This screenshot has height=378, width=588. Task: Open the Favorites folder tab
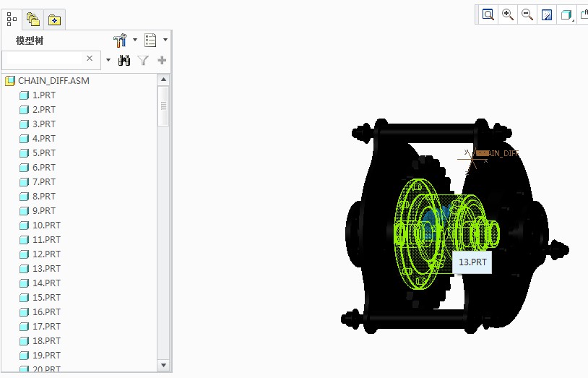(54, 19)
